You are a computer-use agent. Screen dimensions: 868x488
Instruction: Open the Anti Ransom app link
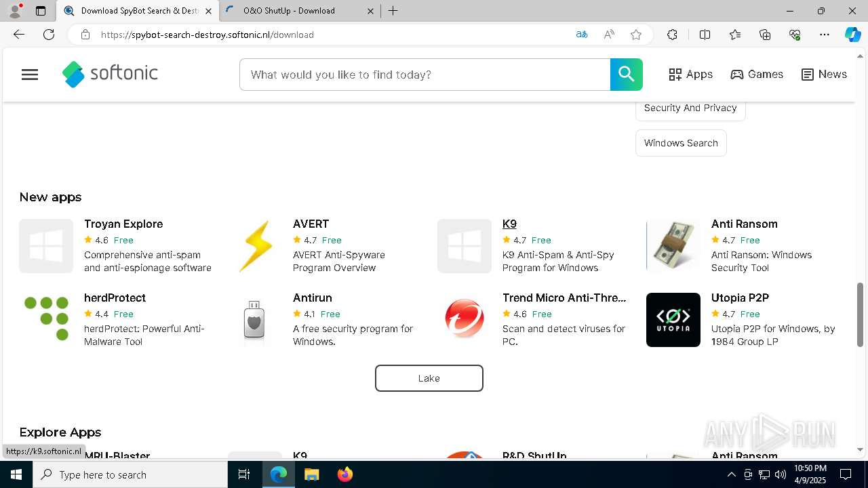tap(745, 224)
